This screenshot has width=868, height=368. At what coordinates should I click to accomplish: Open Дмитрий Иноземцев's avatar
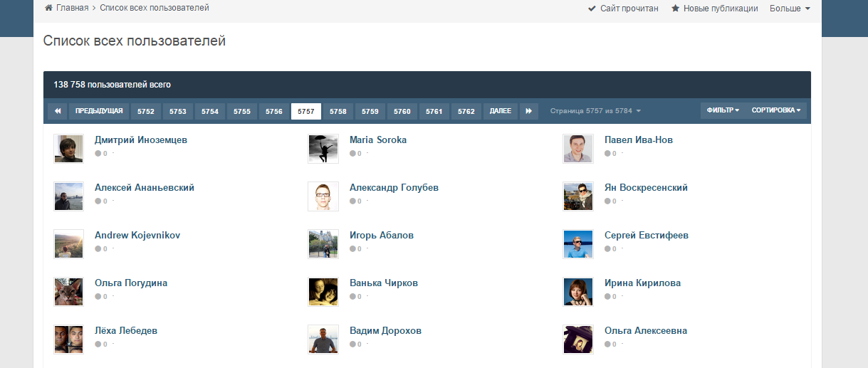tap(68, 149)
